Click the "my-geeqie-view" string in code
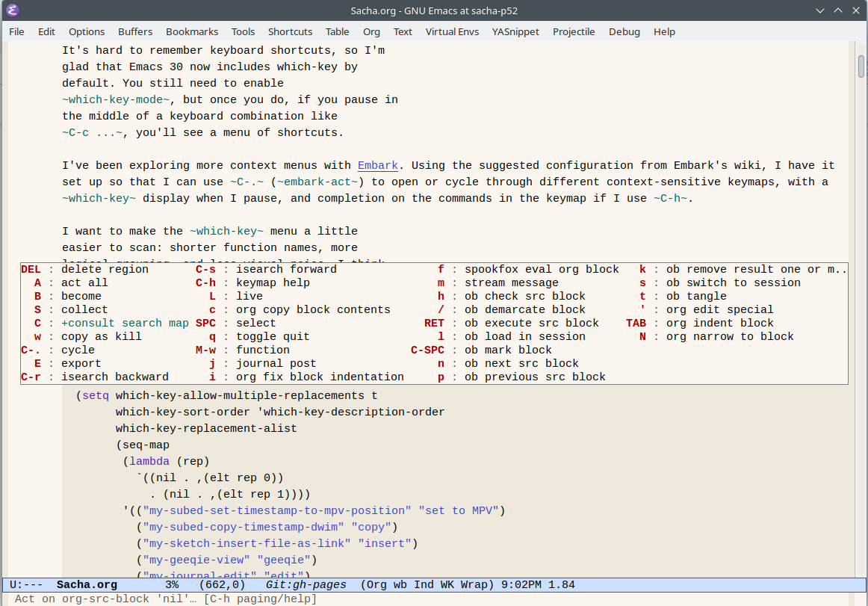This screenshot has width=868, height=606. click(196, 560)
